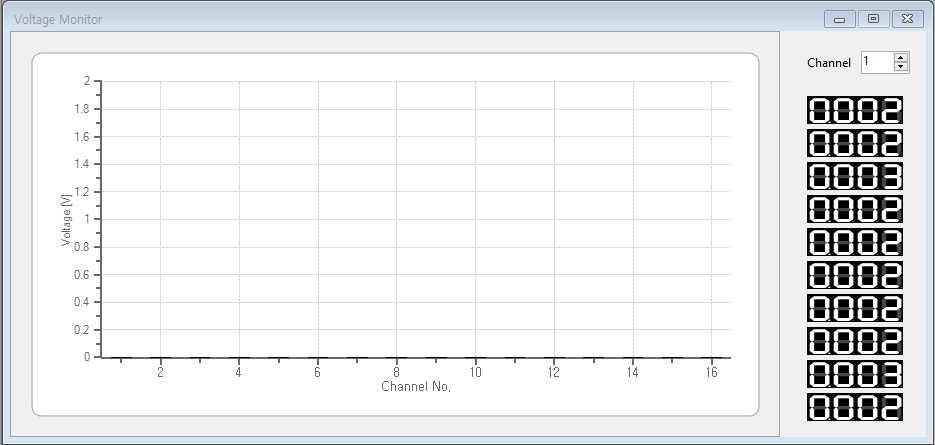
Task: Select the eighth 7-segment voltage display
Action: tap(855, 341)
